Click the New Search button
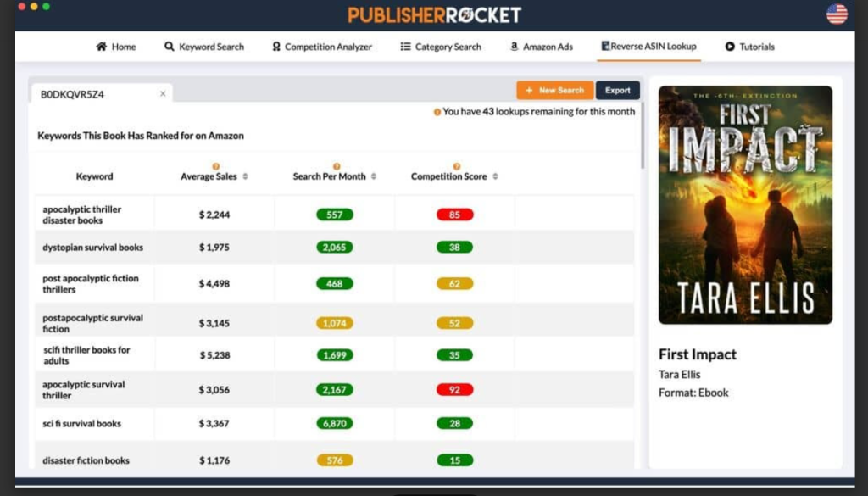Screen dimensions: 868x496 554,90
